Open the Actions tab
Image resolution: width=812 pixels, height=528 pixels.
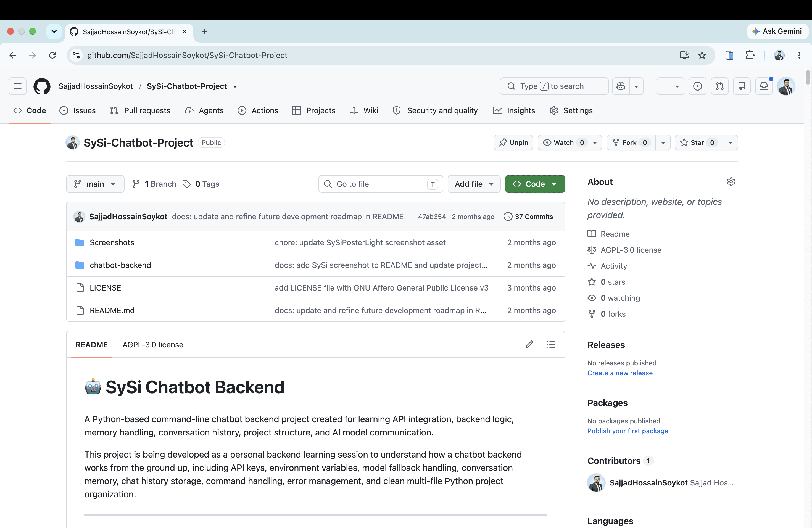click(x=258, y=110)
